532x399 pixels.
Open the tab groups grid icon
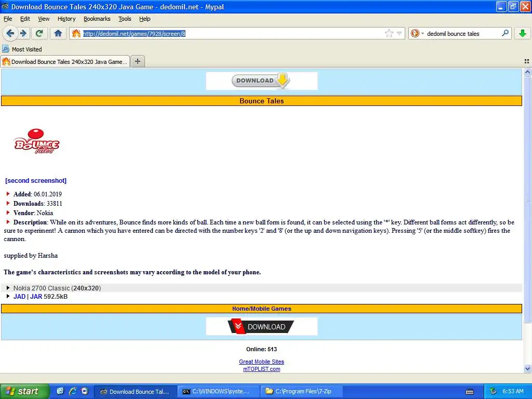(x=527, y=61)
